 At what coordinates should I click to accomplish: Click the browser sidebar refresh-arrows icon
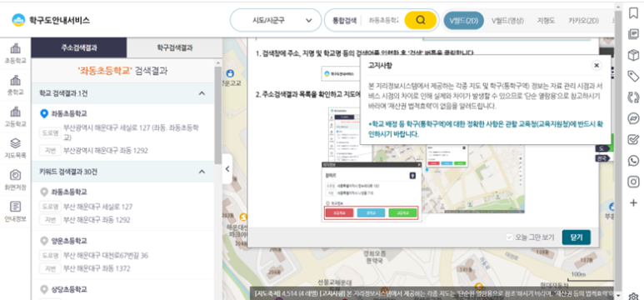coord(633,97)
